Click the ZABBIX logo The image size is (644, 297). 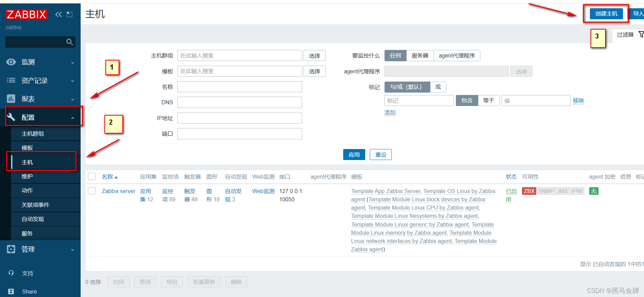pos(26,14)
